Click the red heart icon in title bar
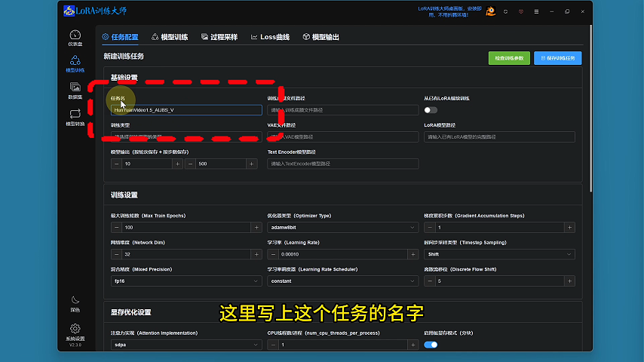Image resolution: width=644 pixels, height=362 pixels. 521,12
